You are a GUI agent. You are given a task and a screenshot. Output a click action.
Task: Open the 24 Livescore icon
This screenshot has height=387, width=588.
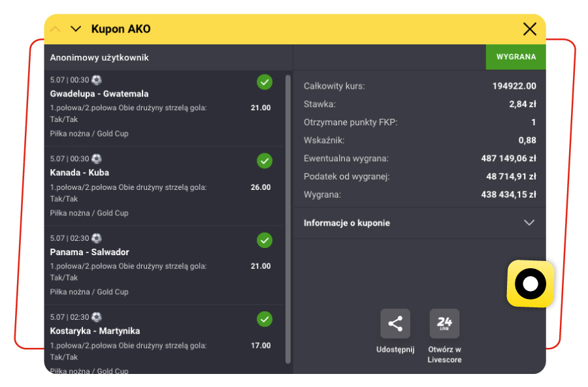[444, 324]
